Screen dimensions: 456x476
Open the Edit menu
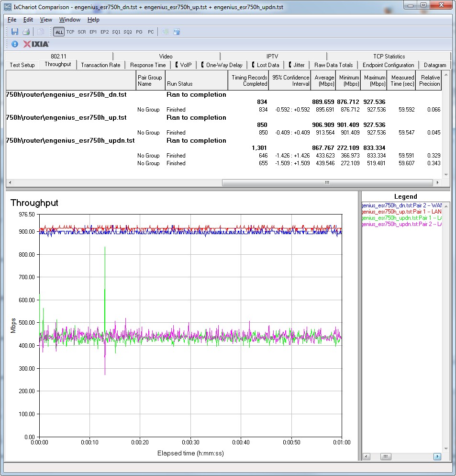[x=28, y=20]
